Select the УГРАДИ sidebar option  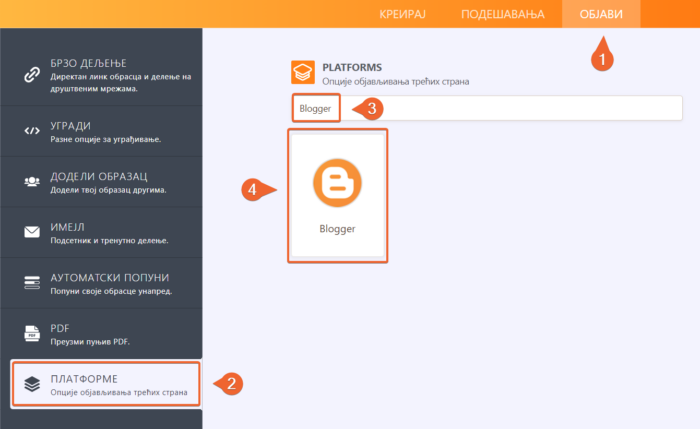pyautogui.click(x=101, y=131)
